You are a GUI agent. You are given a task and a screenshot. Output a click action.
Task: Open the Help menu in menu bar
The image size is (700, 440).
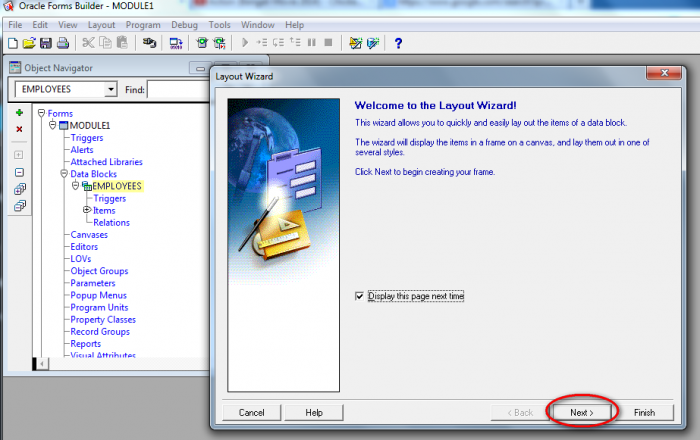pos(294,25)
